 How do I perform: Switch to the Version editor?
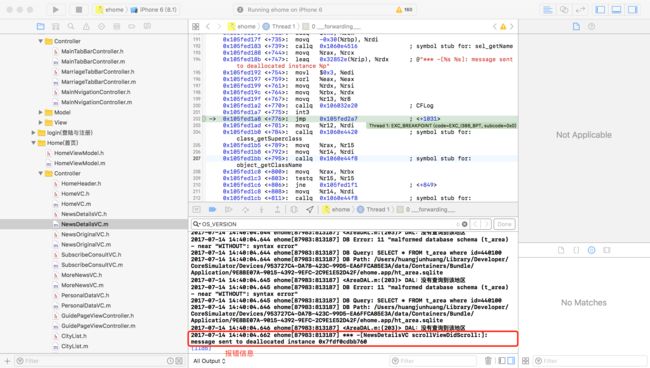click(580, 10)
